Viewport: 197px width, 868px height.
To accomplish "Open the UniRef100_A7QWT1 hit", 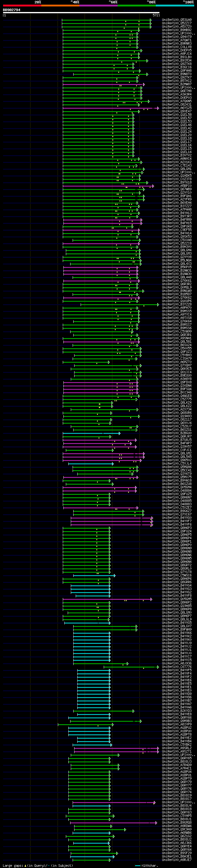I will 177,40.
